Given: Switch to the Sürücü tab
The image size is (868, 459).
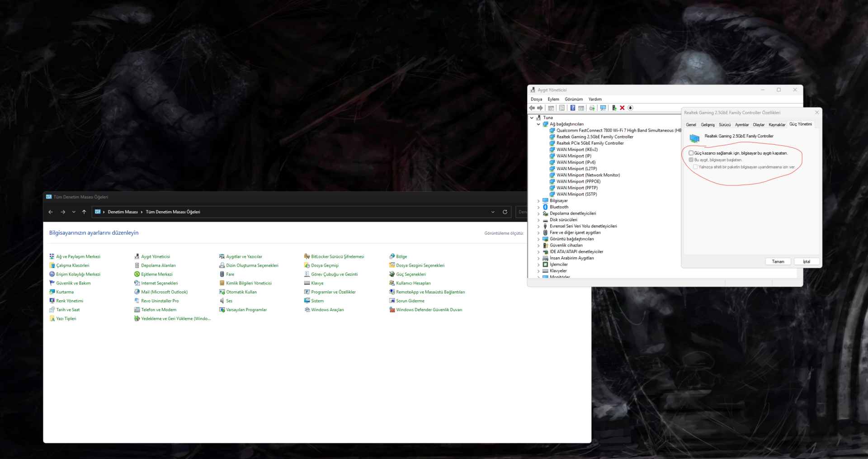Looking at the screenshot, I should pyautogui.click(x=725, y=125).
